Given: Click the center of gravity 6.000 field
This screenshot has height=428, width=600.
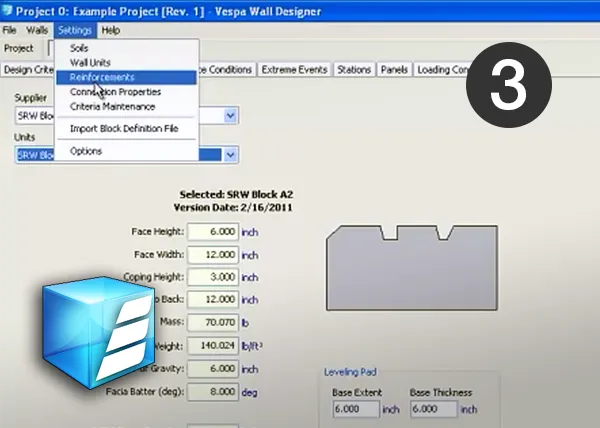Looking at the screenshot, I should pos(213,369).
